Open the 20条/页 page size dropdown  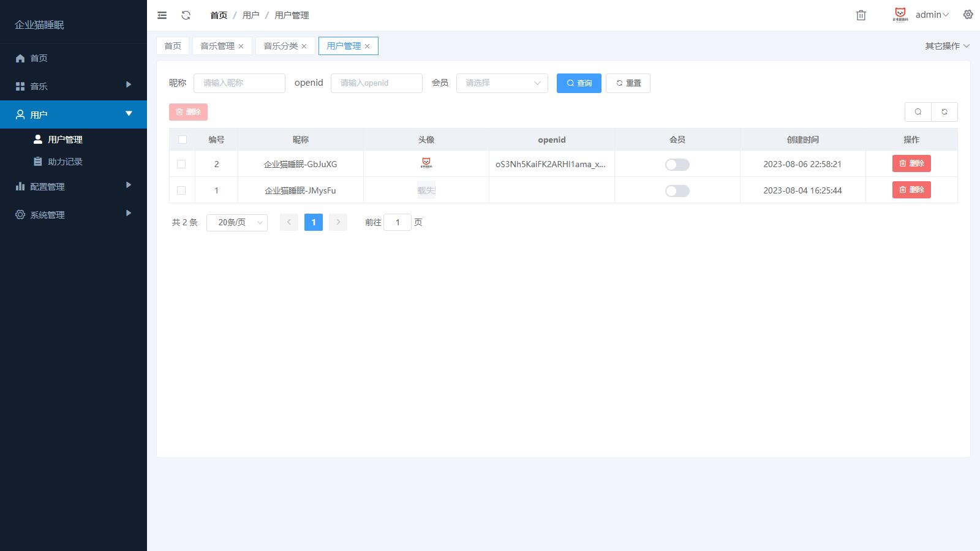click(x=236, y=222)
